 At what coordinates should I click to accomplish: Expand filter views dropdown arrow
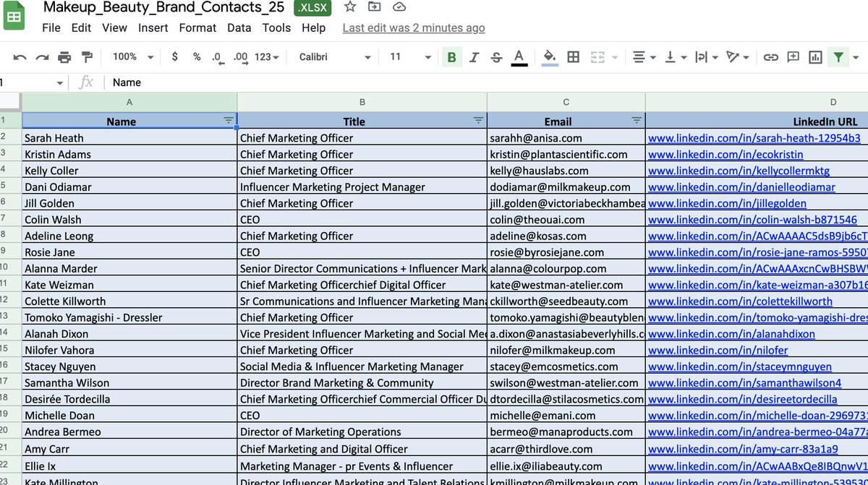(x=857, y=57)
